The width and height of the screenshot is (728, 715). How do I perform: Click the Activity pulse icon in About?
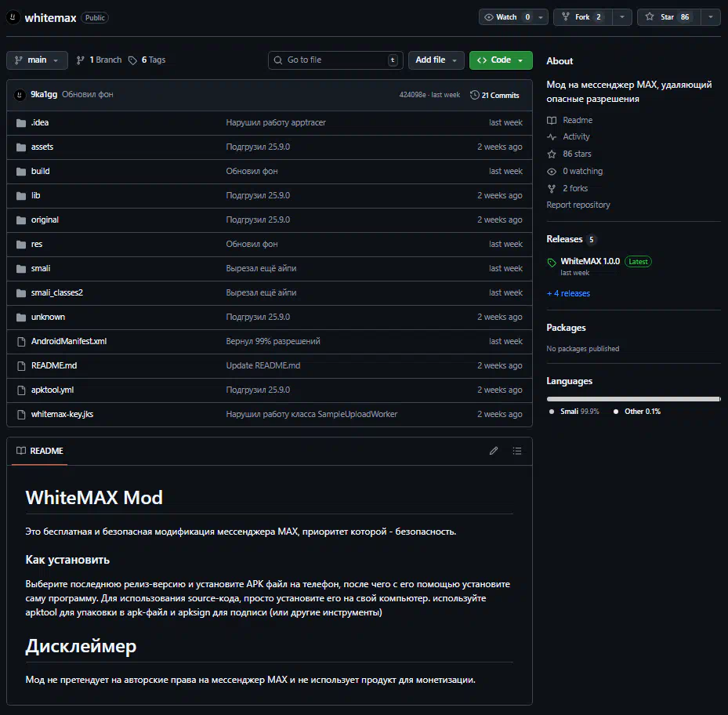pyautogui.click(x=552, y=137)
